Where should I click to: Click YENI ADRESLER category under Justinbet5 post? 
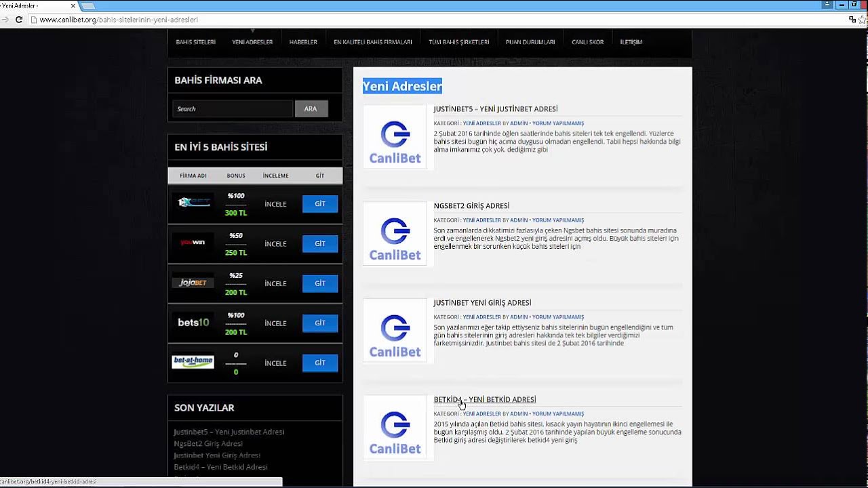click(482, 123)
